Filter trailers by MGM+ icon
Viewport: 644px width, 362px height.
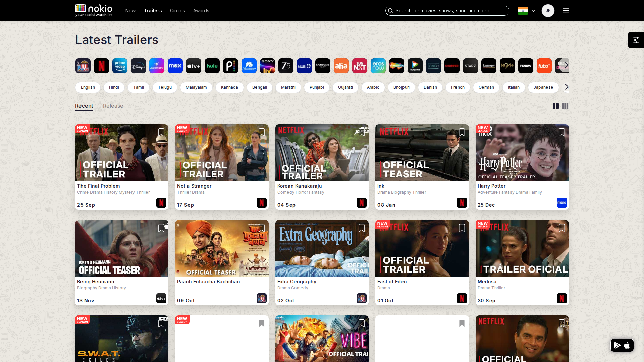coord(507,66)
